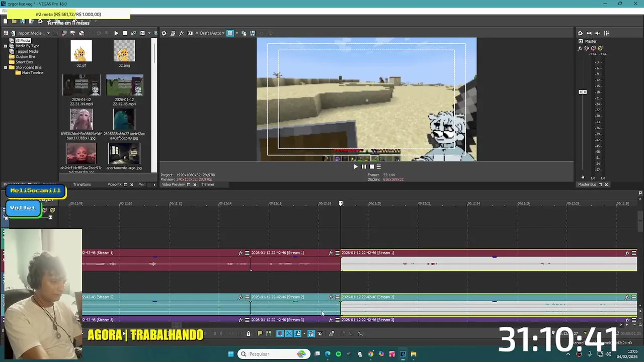The image size is (644, 362).
Task: Collapse the Storyboard Bins tree node
Action: pos(6,67)
